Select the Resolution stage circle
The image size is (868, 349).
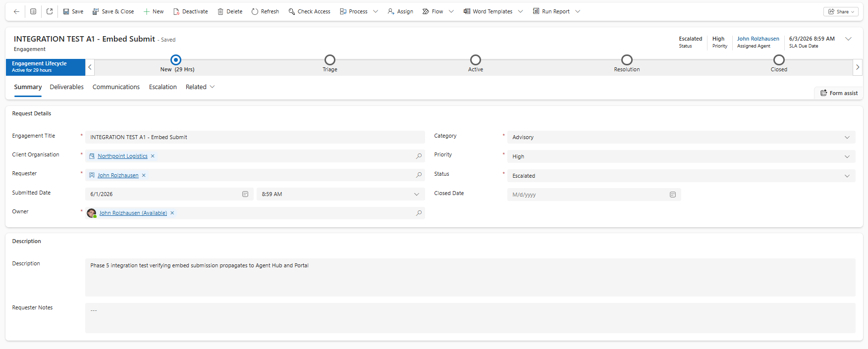[627, 60]
